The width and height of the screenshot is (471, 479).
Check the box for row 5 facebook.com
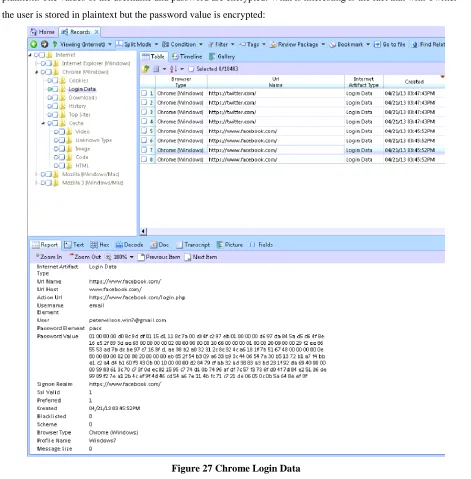click(x=144, y=131)
